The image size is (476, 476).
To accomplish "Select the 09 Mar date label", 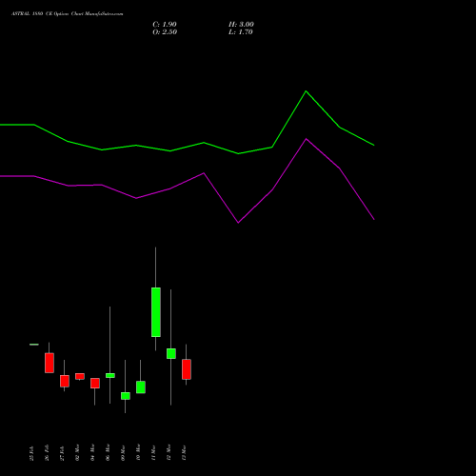I will pyautogui.click(x=123, y=453).
